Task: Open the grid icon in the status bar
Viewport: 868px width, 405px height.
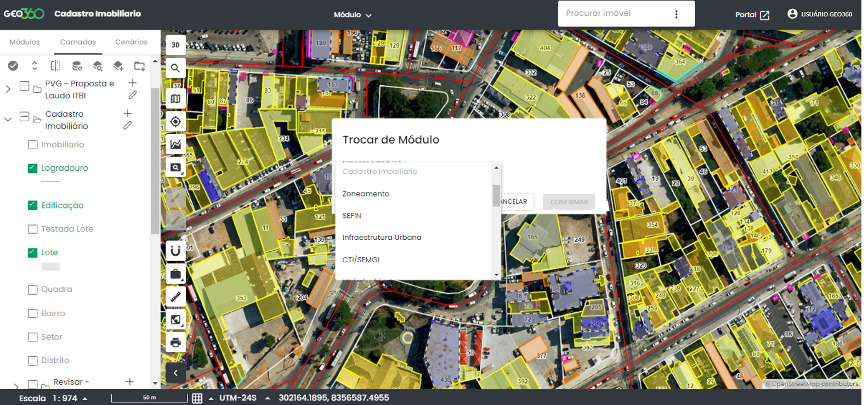Action: pos(197,398)
